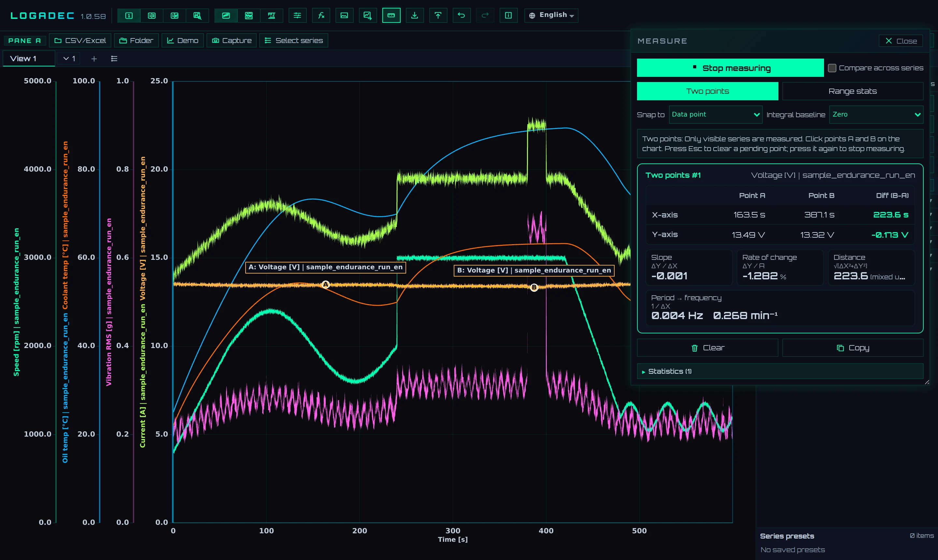Enable Compare across series checkbox
This screenshot has width=938, height=560.
(832, 68)
